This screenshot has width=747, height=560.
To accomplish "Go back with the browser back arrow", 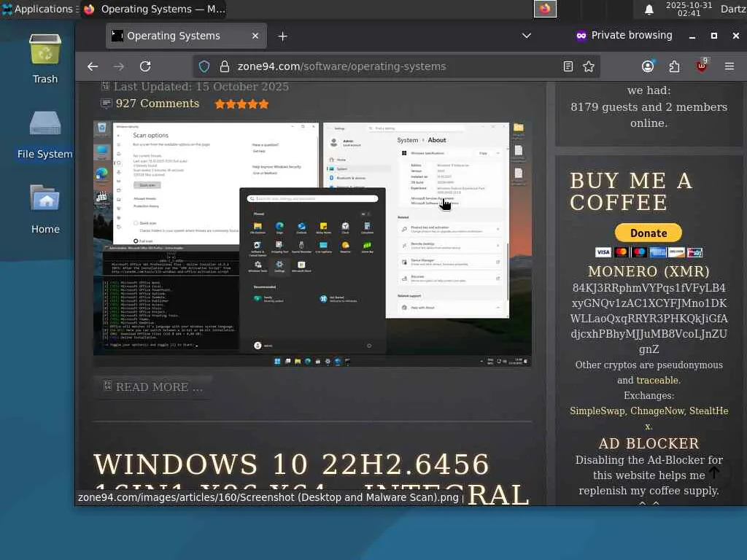I will 93,66.
